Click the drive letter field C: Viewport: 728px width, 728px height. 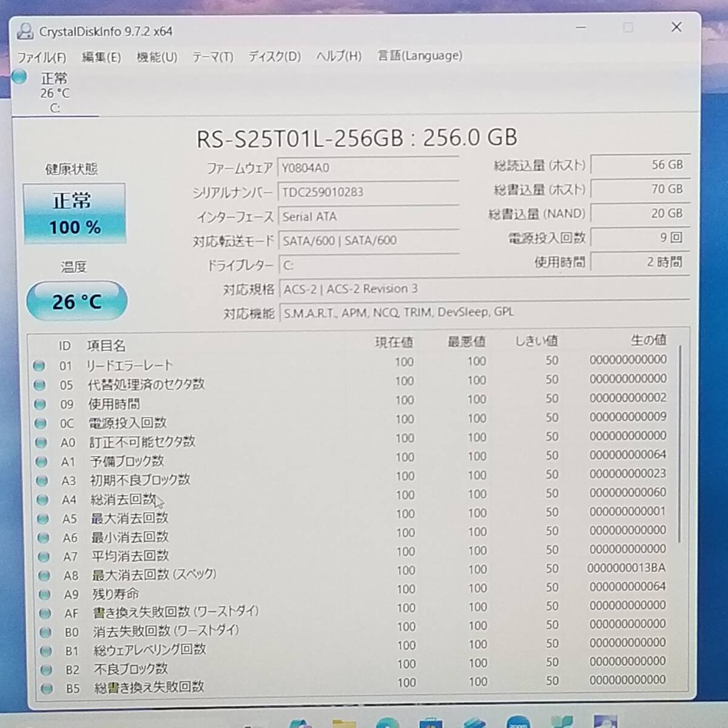(369, 265)
